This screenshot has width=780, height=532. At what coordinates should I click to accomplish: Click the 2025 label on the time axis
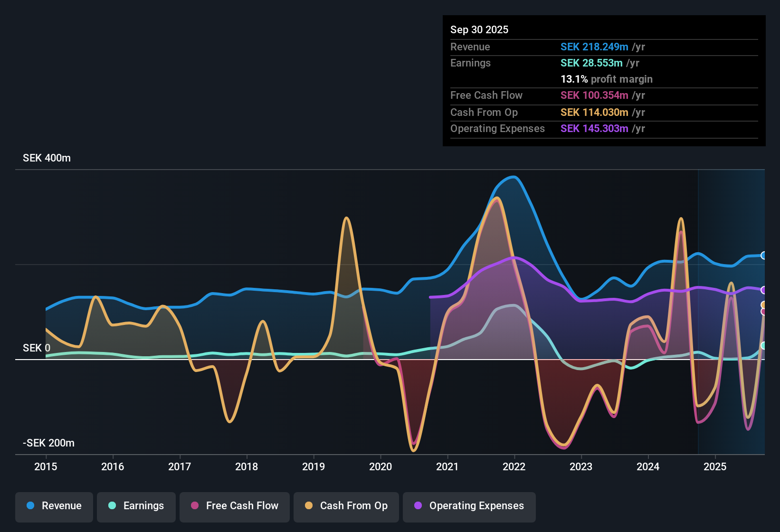pos(715,466)
